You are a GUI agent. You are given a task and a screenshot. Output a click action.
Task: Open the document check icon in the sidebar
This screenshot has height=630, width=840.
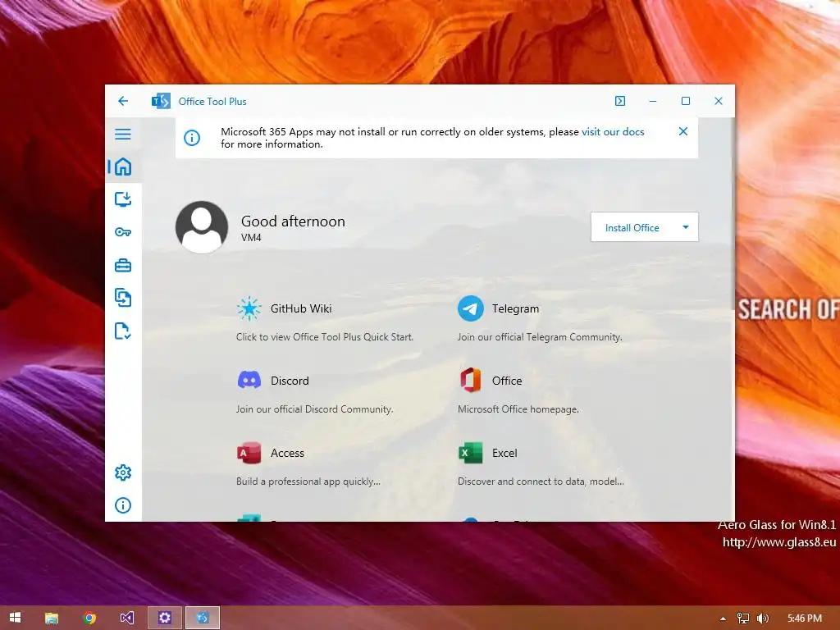click(123, 331)
